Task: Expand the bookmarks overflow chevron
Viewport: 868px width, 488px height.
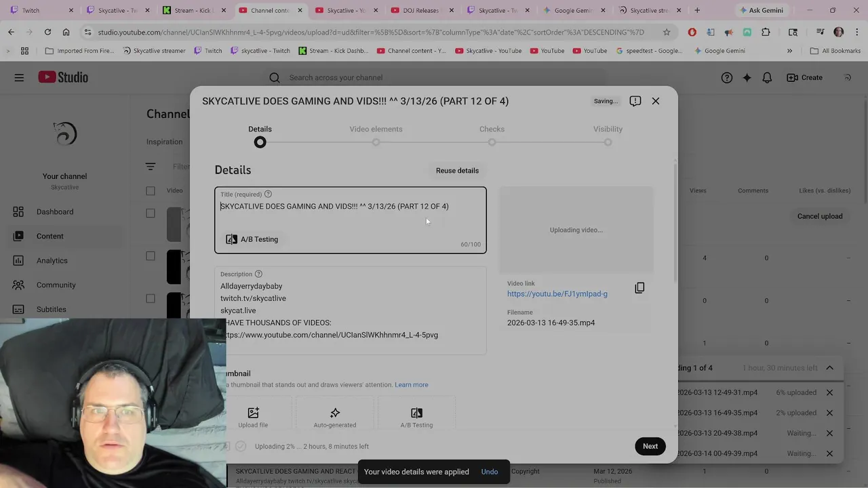Action: pyautogui.click(x=789, y=51)
